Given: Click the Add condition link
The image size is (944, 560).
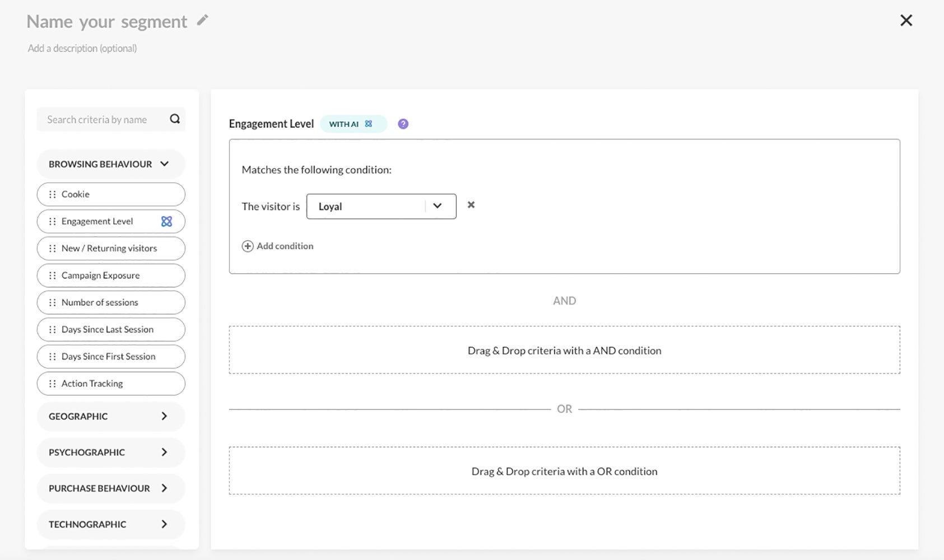Looking at the screenshot, I should (285, 246).
